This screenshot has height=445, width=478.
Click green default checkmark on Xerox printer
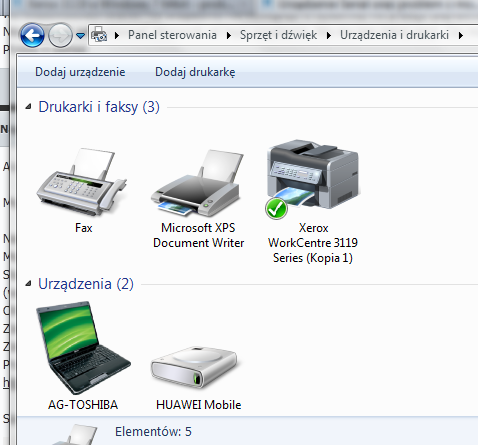[x=276, y=208]
